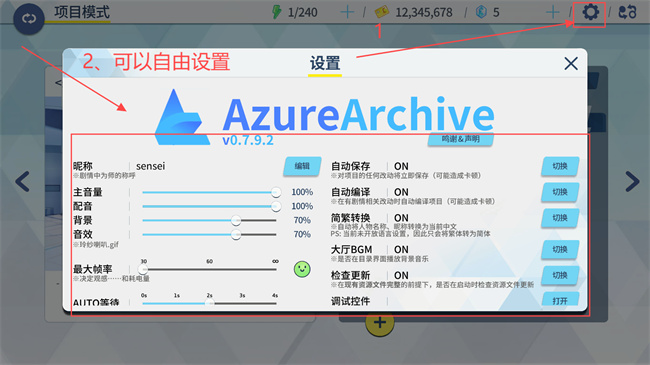This screenshot has height=365, width=650.
Task: Click the credits amount 12,345,678
Action: (424, 12)
